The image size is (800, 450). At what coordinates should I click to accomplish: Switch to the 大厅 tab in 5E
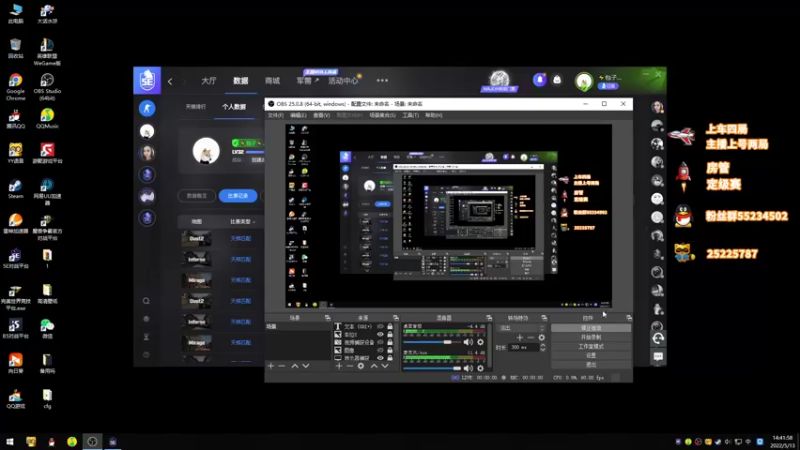click(209, 81)
